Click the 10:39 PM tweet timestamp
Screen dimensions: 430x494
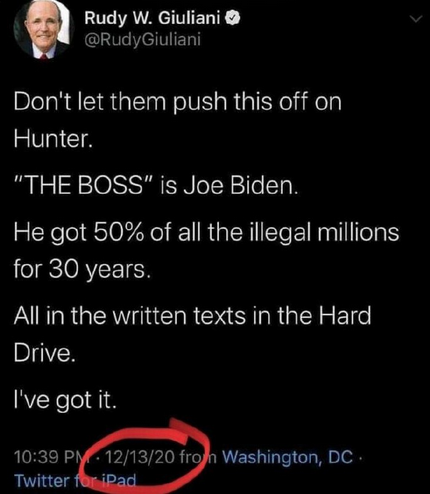click(49, 457)
